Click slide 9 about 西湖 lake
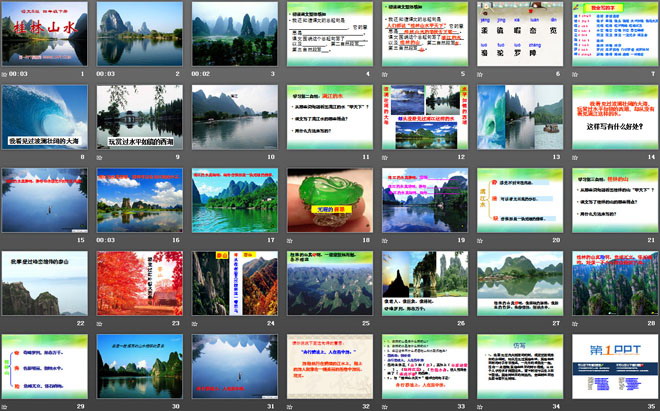The height and width of the screenshot is (411, 660). [141, 117]
